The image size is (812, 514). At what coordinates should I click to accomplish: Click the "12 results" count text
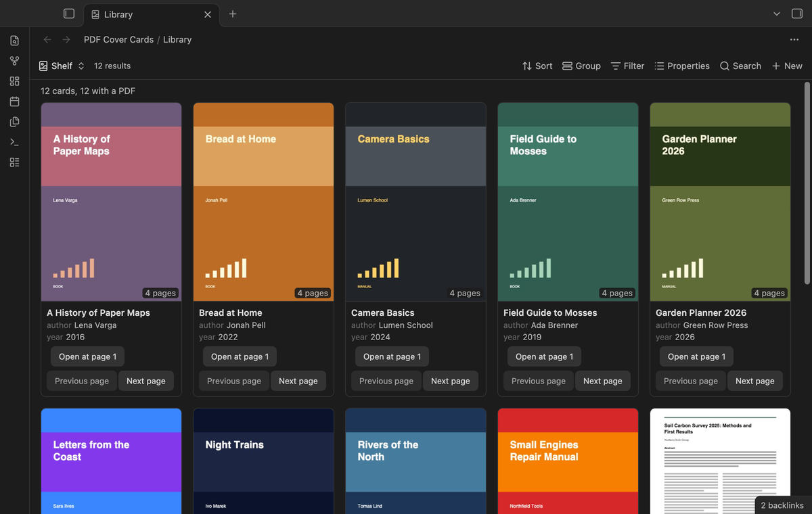(112, 66)
